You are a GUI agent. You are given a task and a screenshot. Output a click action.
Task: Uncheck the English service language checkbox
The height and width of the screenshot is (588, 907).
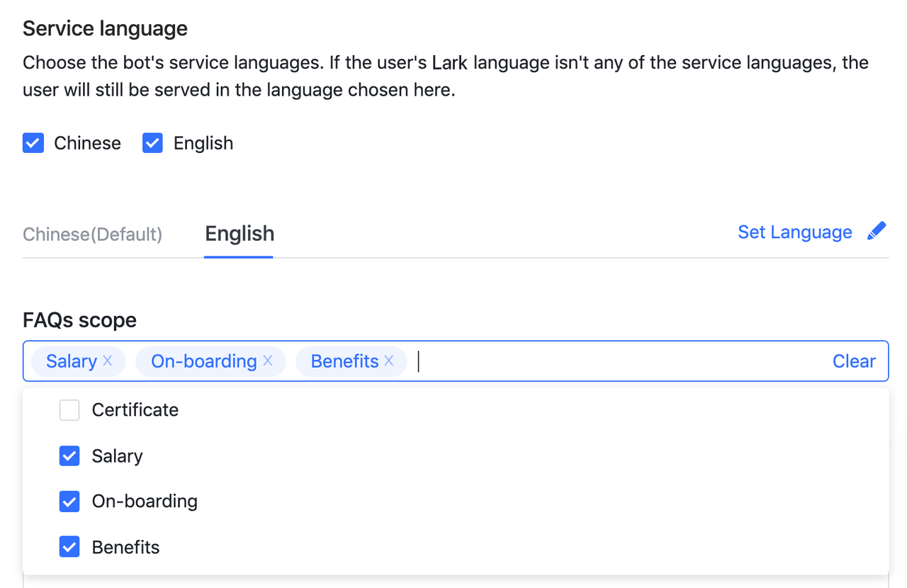pyautogui.click(x=152, y=143)
